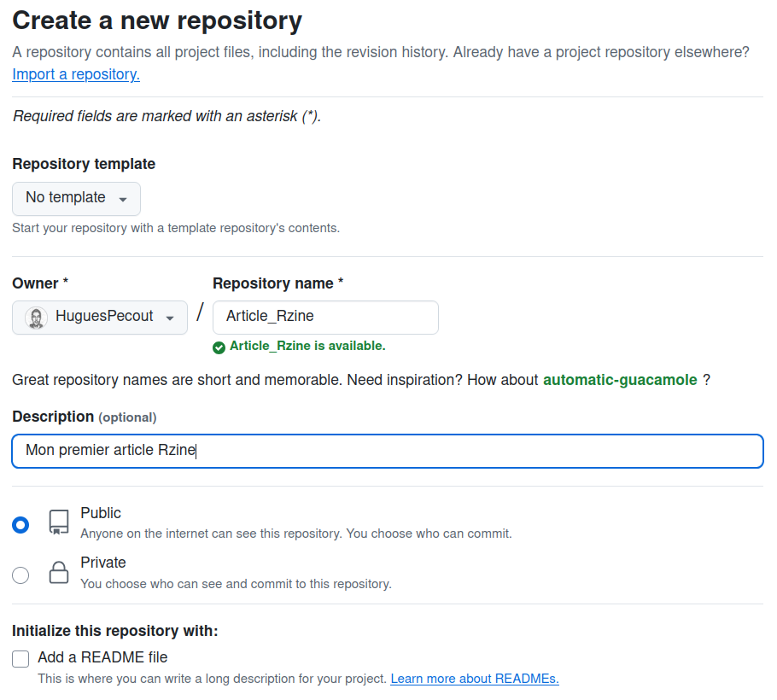The width and height of the screenshot is (777, 700).
Task: Click the Private lock icon
Action: pos(59,573)
